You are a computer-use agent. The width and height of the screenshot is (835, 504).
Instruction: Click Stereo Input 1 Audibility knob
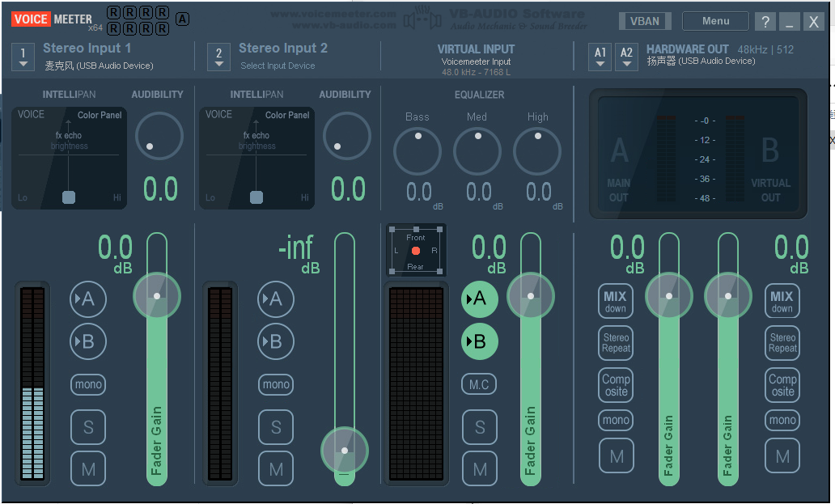point(159,136)
